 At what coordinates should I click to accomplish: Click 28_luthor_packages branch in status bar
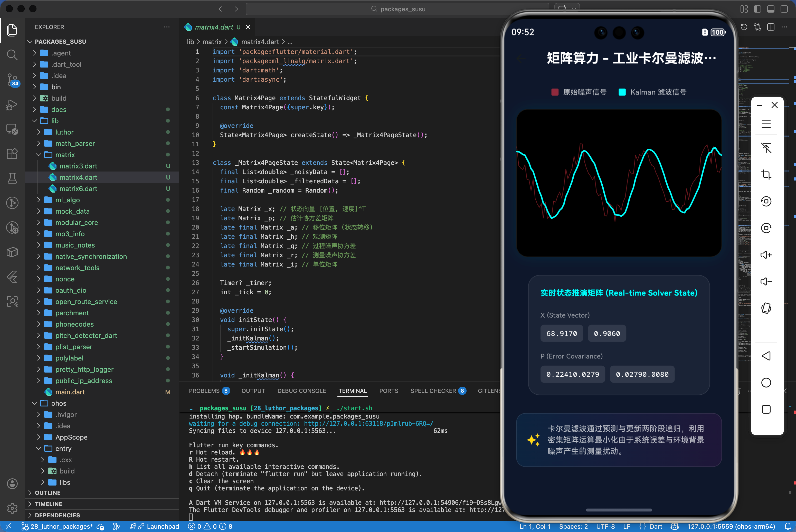tap(61, 526)
